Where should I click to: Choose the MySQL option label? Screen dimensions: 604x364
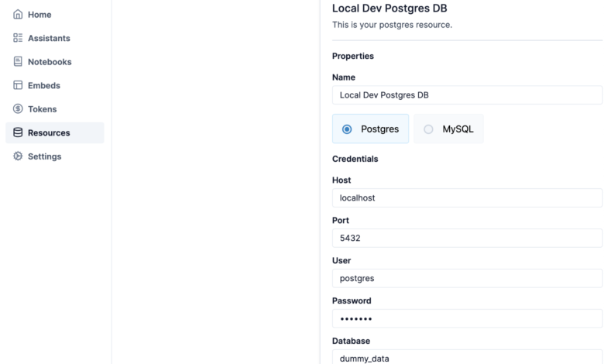[x=458, y=129]
